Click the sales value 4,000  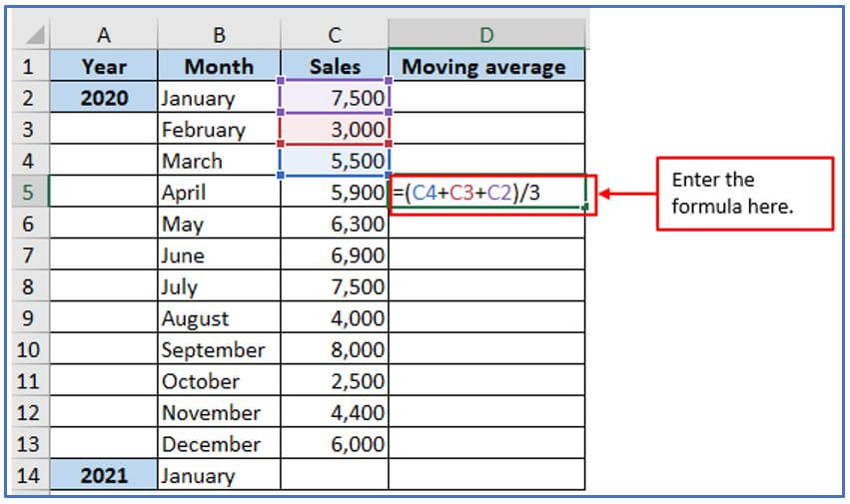coord(335,317)
